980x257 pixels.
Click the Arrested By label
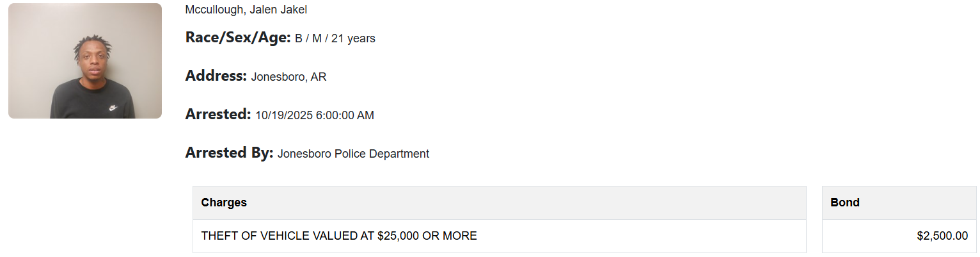click(229, 153)
